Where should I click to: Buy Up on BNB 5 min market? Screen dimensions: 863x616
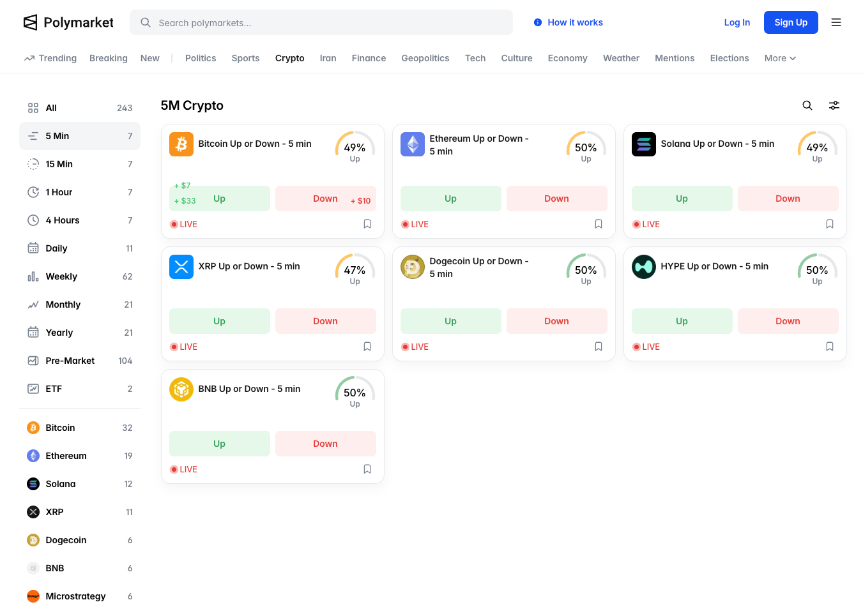coord(220,444)
